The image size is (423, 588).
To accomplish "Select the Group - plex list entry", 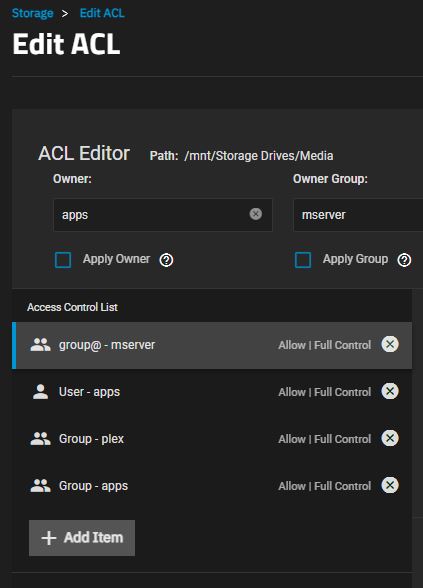I will 212,439.
